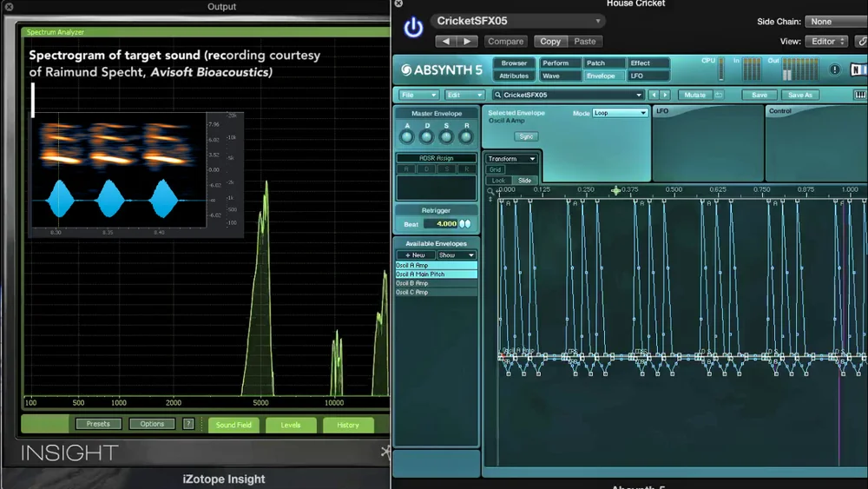Click the envelope zoom magnifier icon

tap(490, 192)
